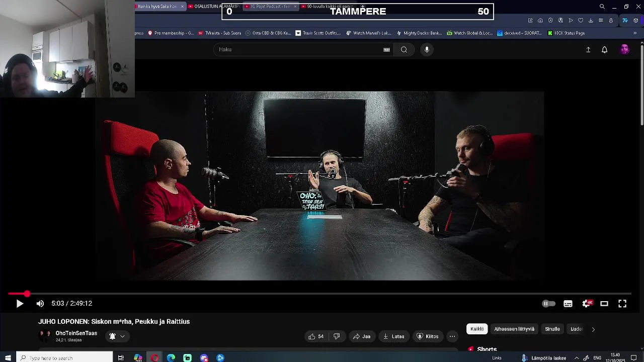Seek on the video timeline bar

(320, 294)
